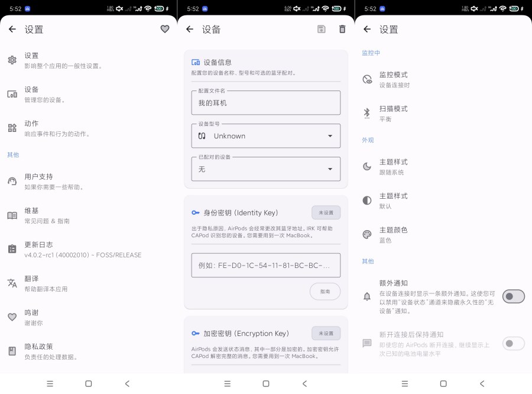The width and height of the screenshot is (532, 394).
Task: Select the 扫描模式 Bluetooth icon
Action: click(x=367, y=112)
